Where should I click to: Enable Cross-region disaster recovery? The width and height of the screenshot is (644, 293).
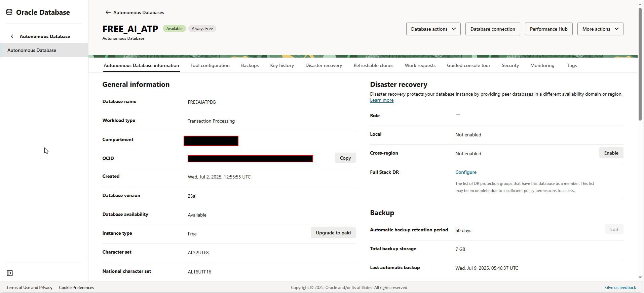tap(611, 153)
